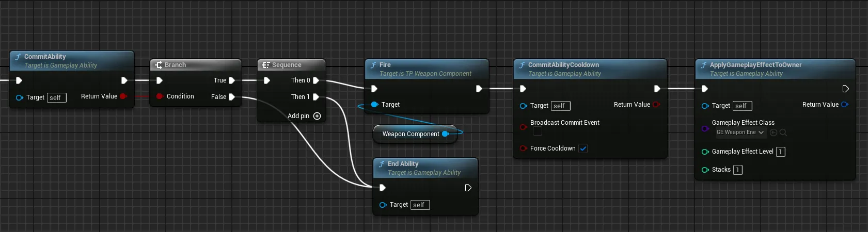Click browse-to-asset magnifier icon for Gameplay Effect Class
The image size is (868, 232).
783,132
